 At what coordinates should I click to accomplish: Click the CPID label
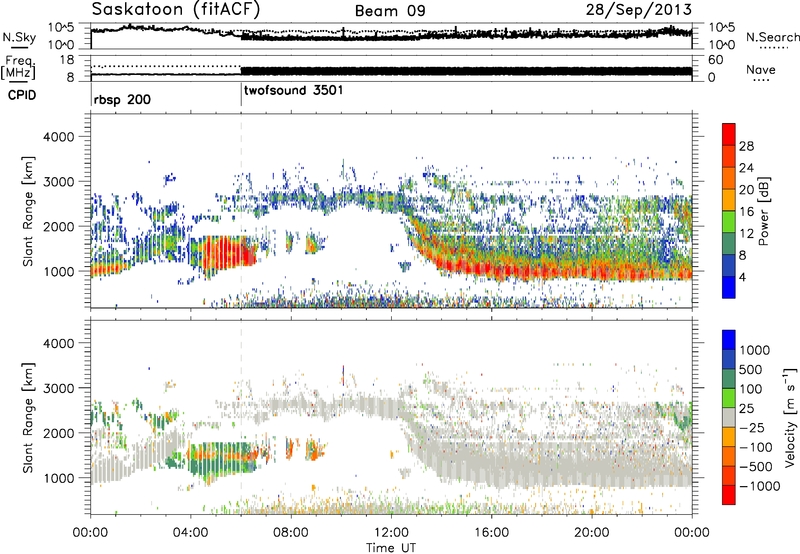point(22,95)
